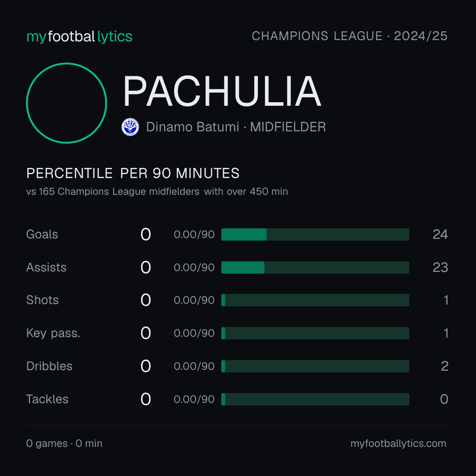Click the Champions League 2024/25 label
Screen dimensions: 476x476
(350, 36)
